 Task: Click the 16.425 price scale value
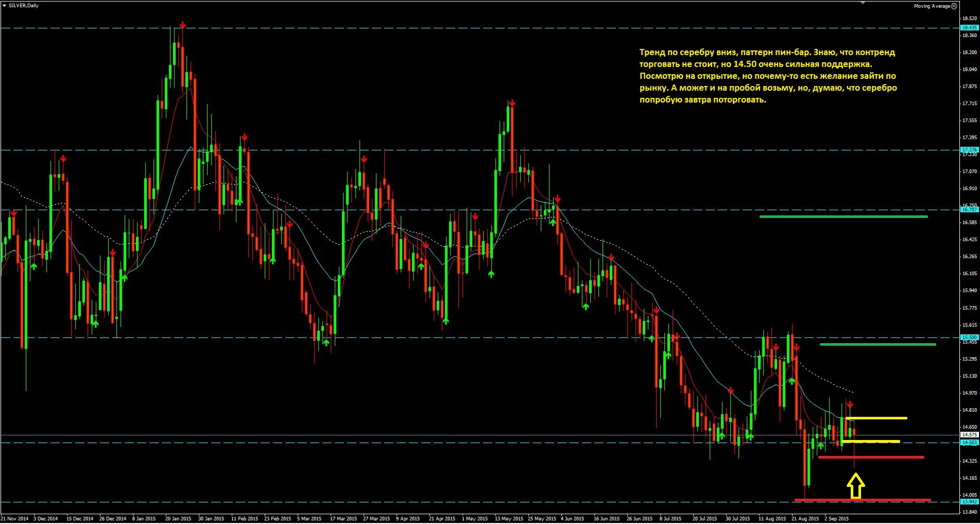969,240
